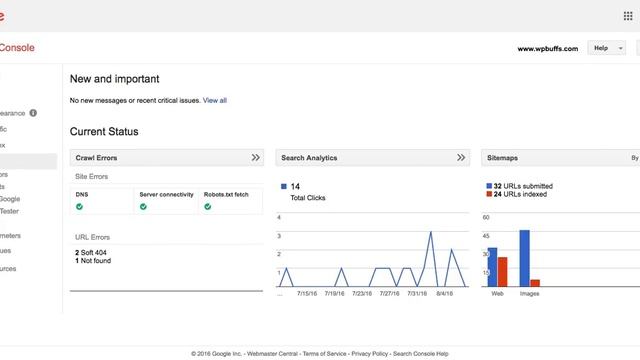
Task: Expand Crawl Errors with double-arrow icon
Action: coord(256,158)
